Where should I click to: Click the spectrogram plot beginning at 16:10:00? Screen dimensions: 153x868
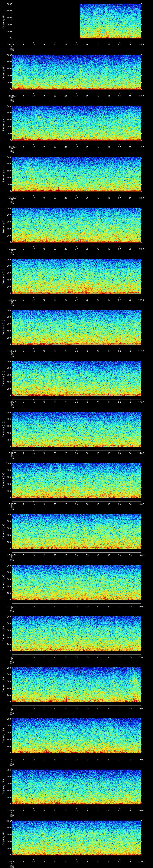pos(77,327)
